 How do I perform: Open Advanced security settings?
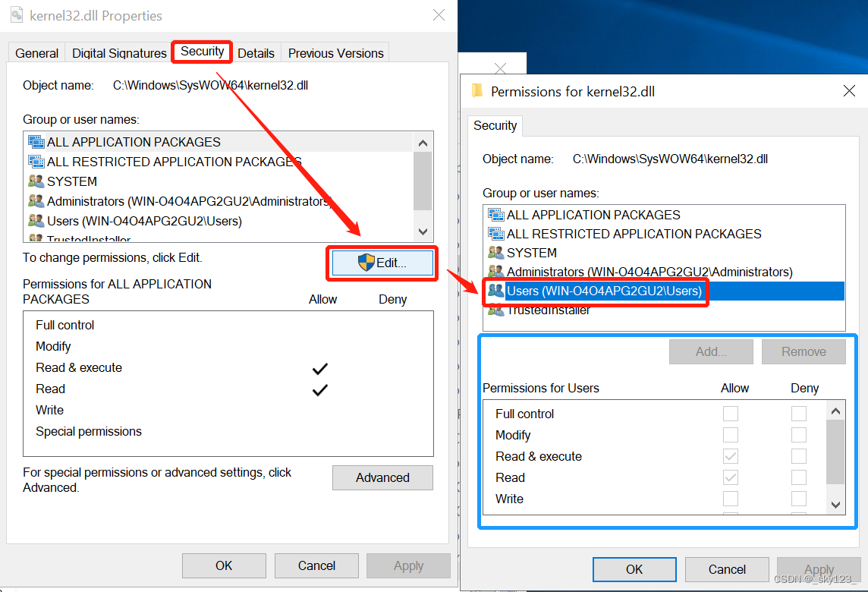382,477
